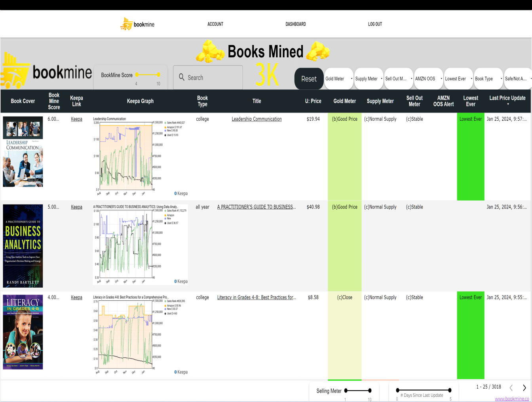Open the DASHBOARD menu item
532x402 pixels.
click(x=296, y=24)
